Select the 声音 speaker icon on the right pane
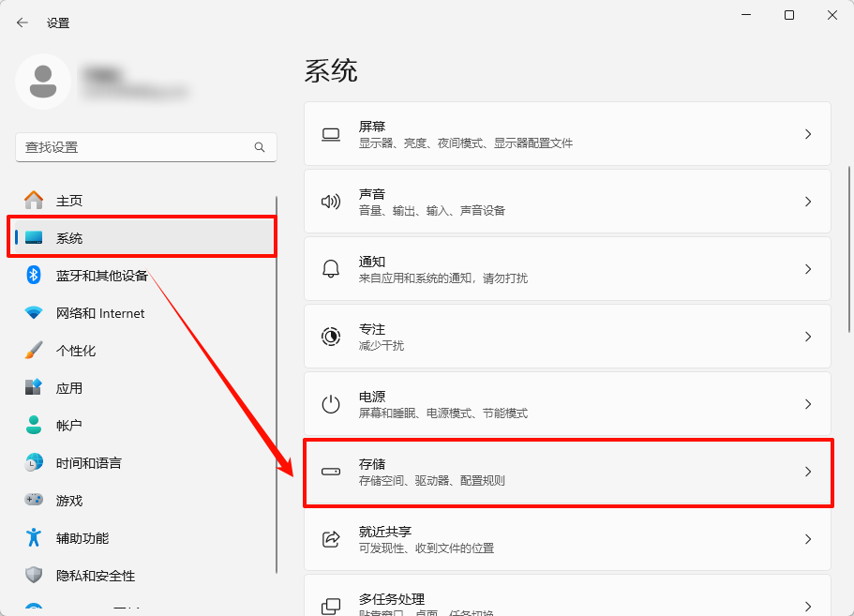The width and height of the screenshot is (854, 616). pyautogui.click(x=331, y=201)
